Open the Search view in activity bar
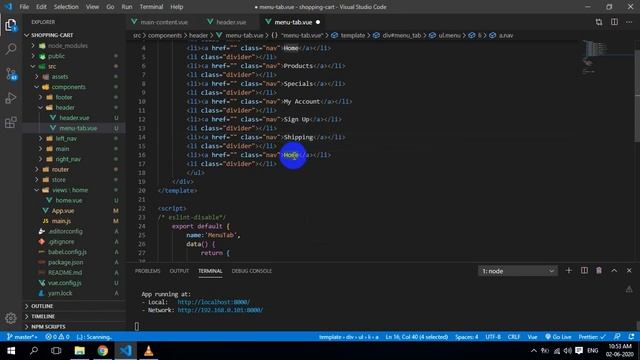Image resolution: width=640 pixels, height=360 pixels. tap(11, 49)
